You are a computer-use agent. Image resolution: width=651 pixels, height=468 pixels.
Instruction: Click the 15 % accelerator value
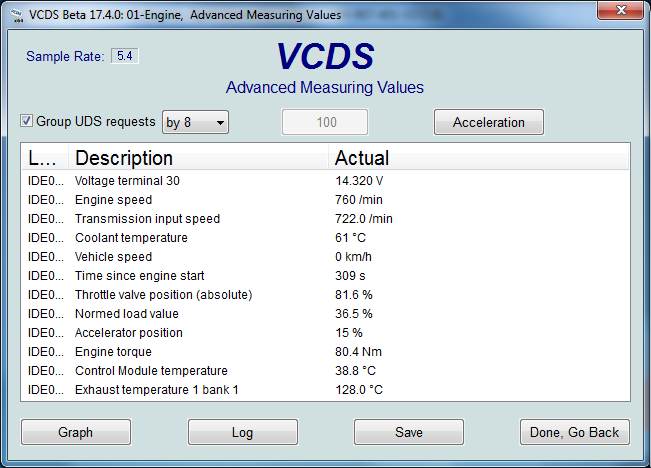349,333
